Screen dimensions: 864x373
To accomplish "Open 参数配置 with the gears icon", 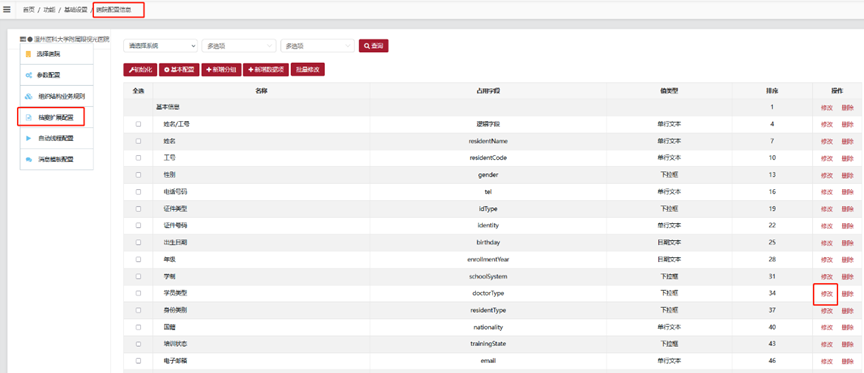I will coord(57,75).
